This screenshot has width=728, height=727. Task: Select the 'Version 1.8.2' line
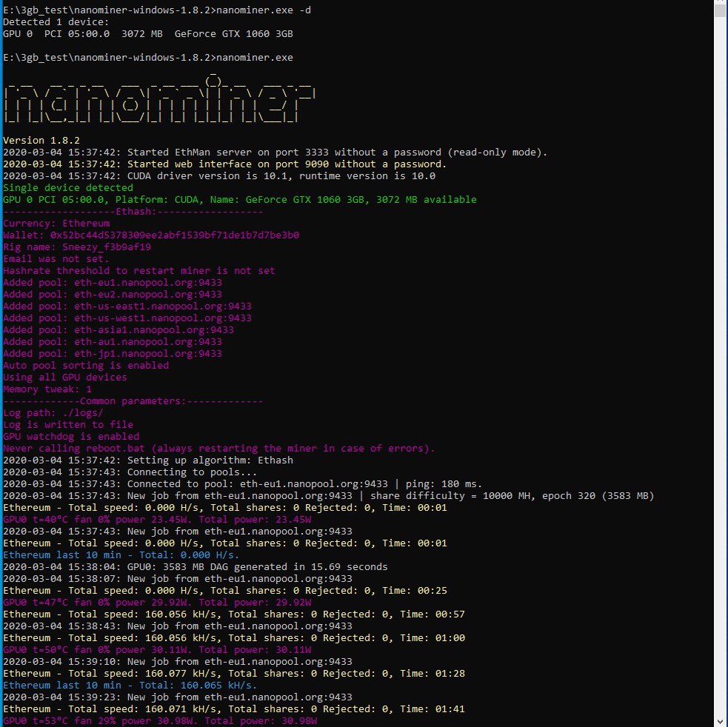(41, 140)
